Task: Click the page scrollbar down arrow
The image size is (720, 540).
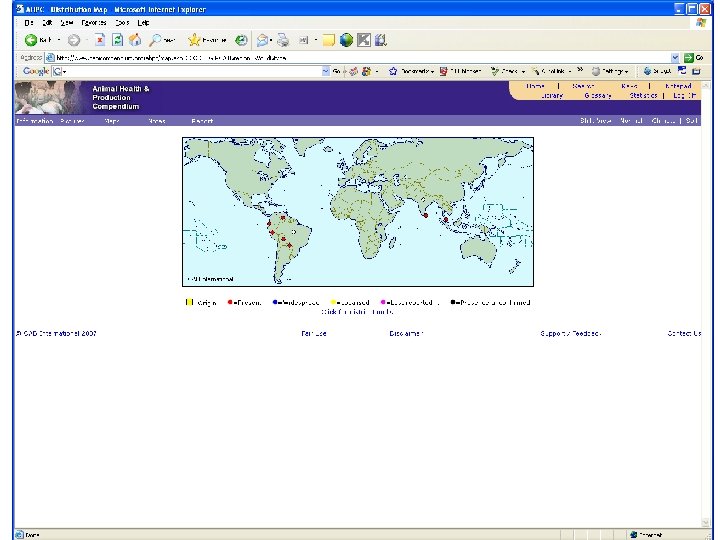Action: (x=706, y=523)
